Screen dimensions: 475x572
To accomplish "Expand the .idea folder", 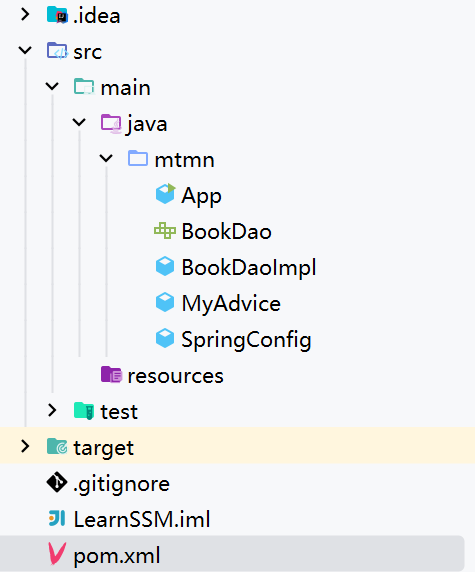I will coord(25,15).
